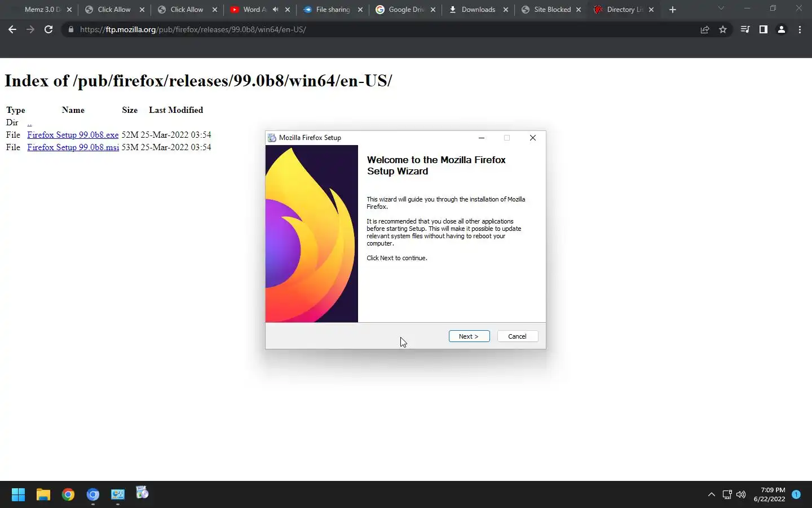812x508 pixels.
Task: Open volume tray icon
Action: tap(741, 494)
